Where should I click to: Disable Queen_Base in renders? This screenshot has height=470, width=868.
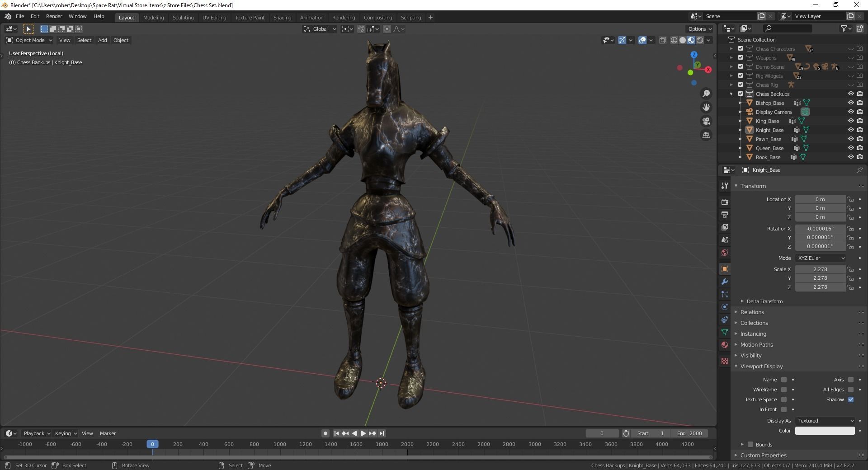859,148
